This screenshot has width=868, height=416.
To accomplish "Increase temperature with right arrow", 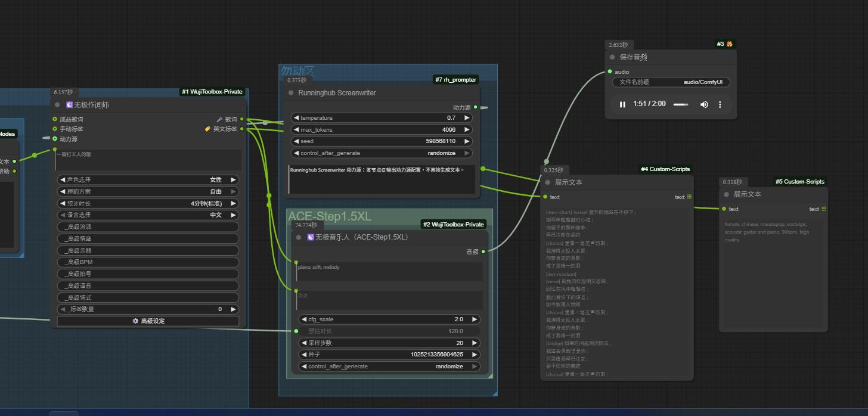I will click(467, 118).
